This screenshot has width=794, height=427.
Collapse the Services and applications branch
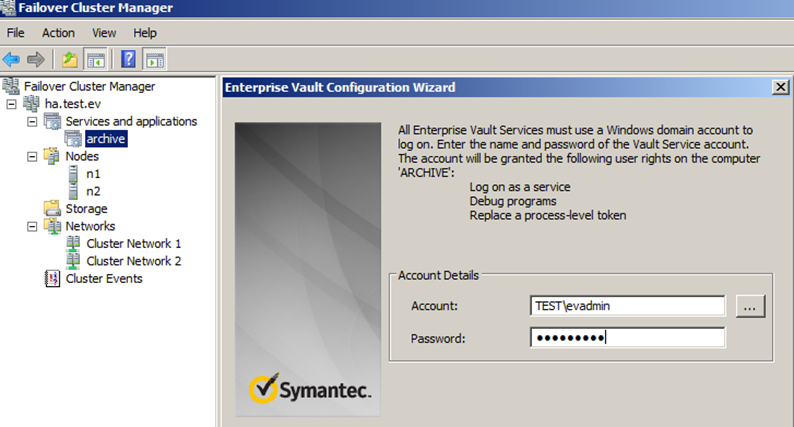32,122
